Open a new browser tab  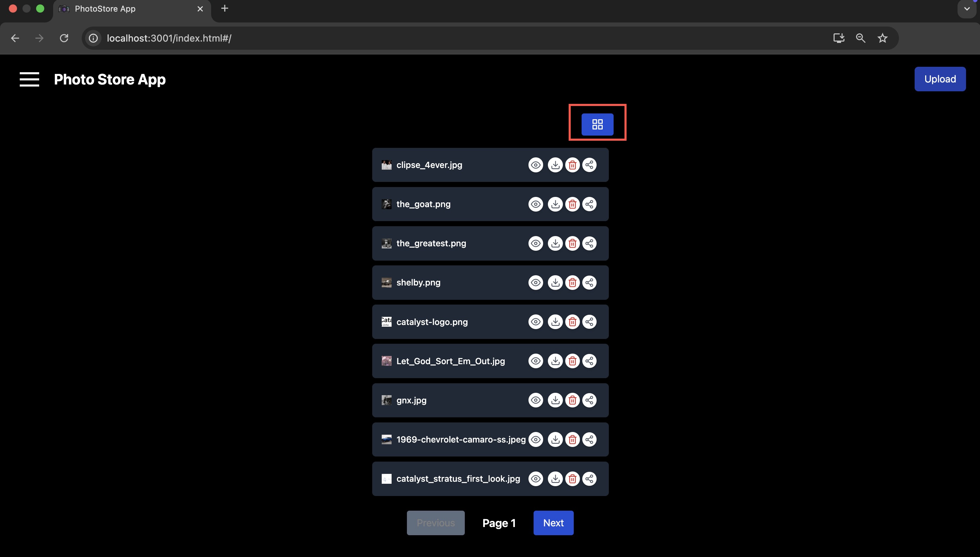[225, 9]
